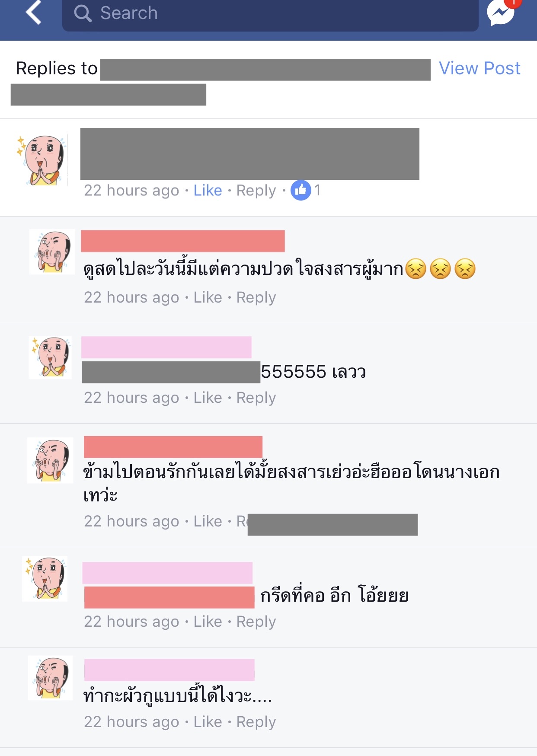Reply to the comment with sad emojis
Viewport: 537px width, 756px height.
[x=256, y=298]
